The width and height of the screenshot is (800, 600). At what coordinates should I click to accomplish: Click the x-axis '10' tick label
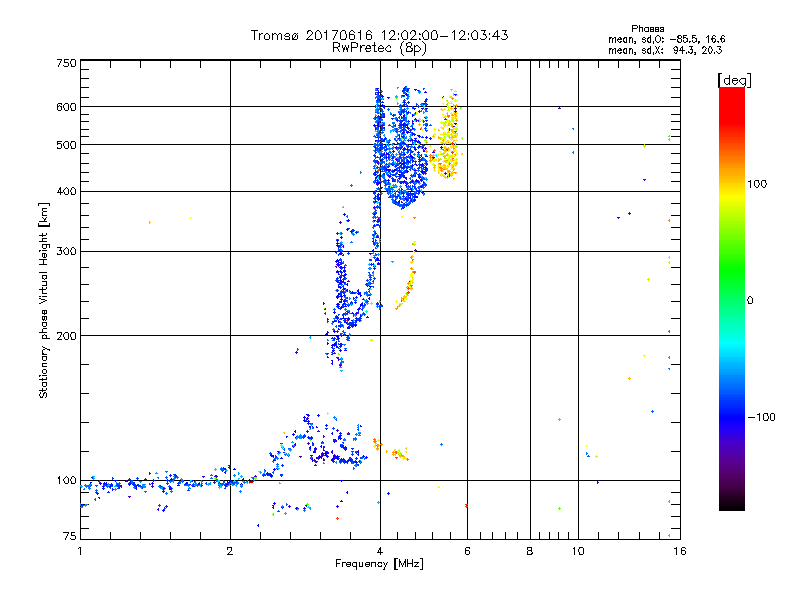[578, 551]
